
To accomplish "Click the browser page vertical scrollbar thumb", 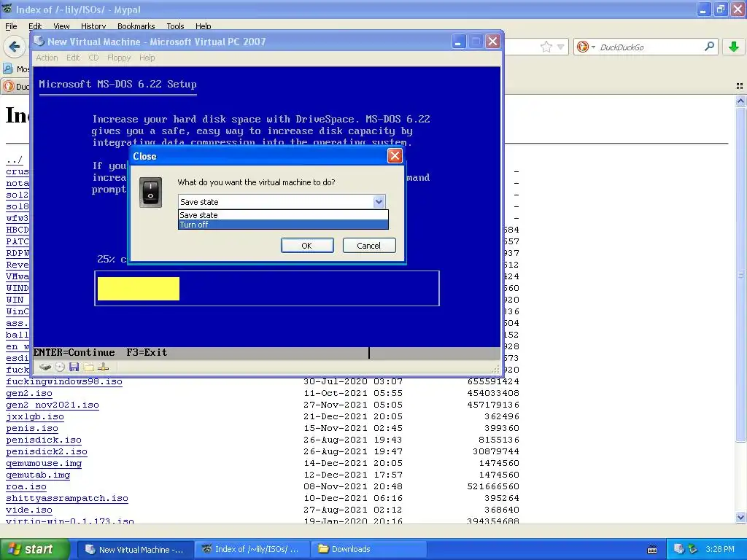I will tap(740, 275).
